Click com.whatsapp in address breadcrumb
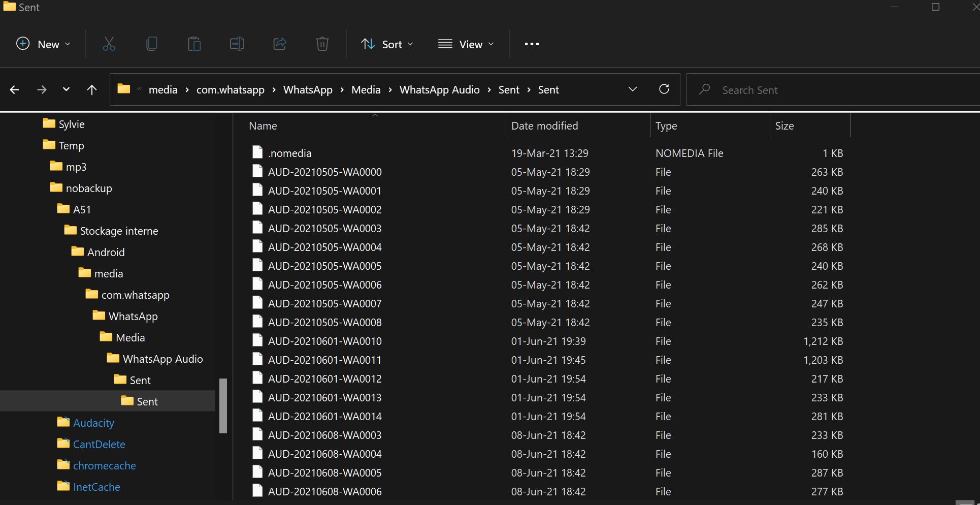 click(x=231, y=90)
